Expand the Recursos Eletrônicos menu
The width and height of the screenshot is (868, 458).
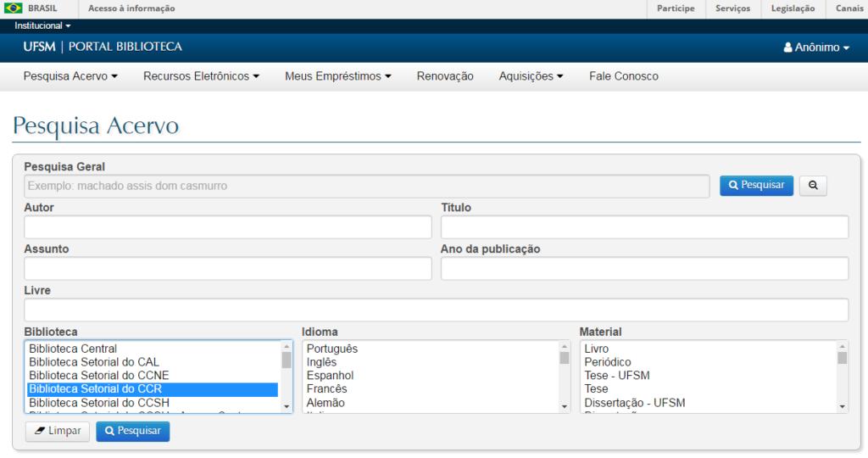[201, 76]
